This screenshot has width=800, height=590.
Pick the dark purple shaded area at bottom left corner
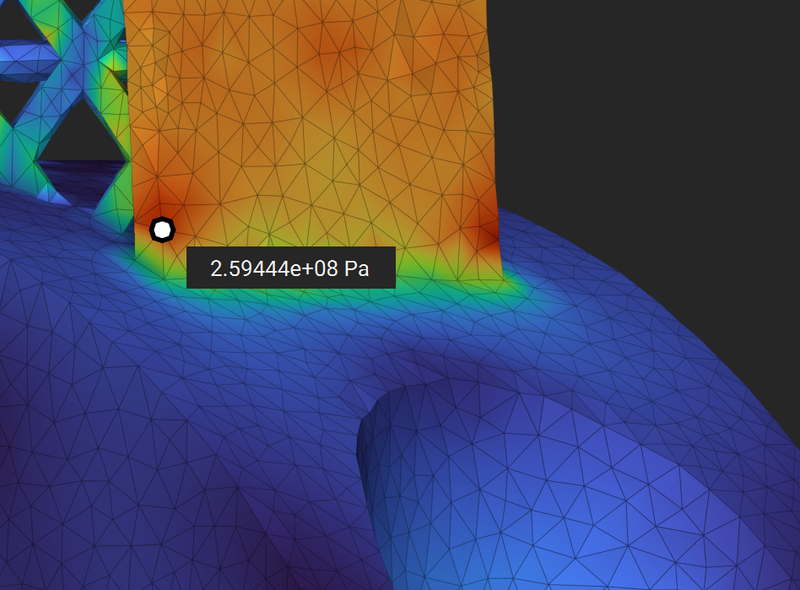30,560
